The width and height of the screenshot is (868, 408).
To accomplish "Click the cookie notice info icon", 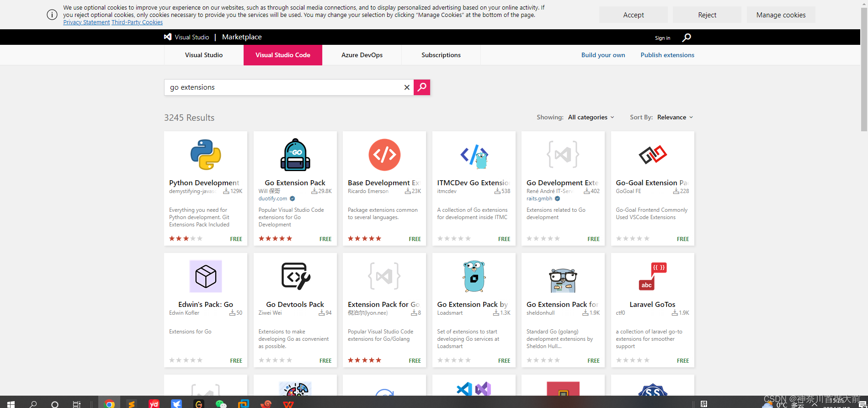I will [52, 15].
